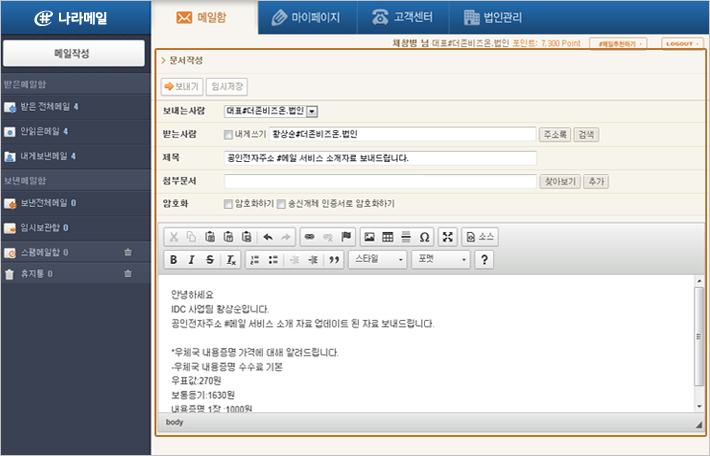Image resolution: width=710 pixels, height=456 pixels.
Task: Toggle italic formatting
Action: click(192, 259)
